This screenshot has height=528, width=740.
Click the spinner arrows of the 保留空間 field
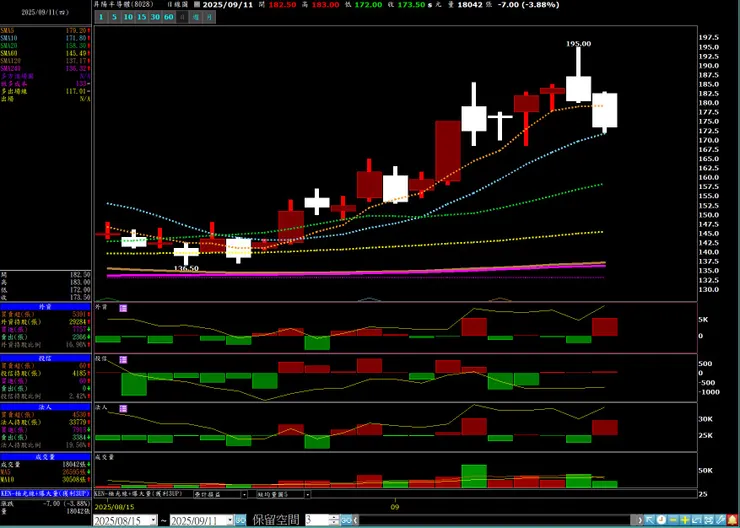click(x=335, y=520)
